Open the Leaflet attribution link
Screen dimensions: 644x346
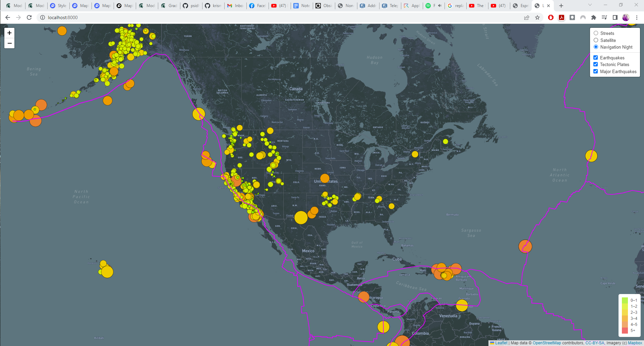501,343
